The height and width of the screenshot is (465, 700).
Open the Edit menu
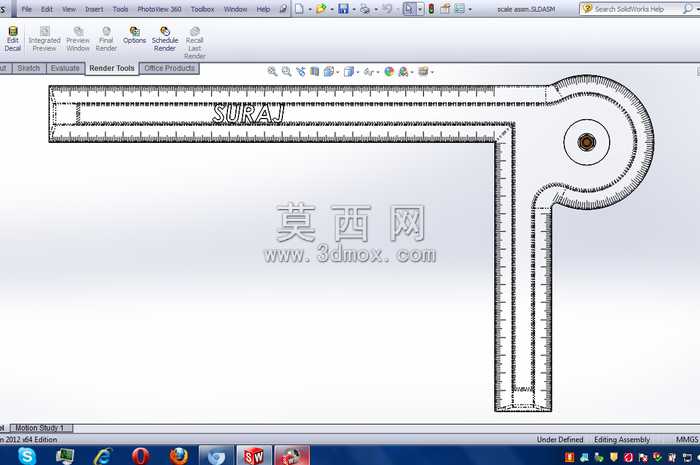pyautogui.click(x=46, y=9)
